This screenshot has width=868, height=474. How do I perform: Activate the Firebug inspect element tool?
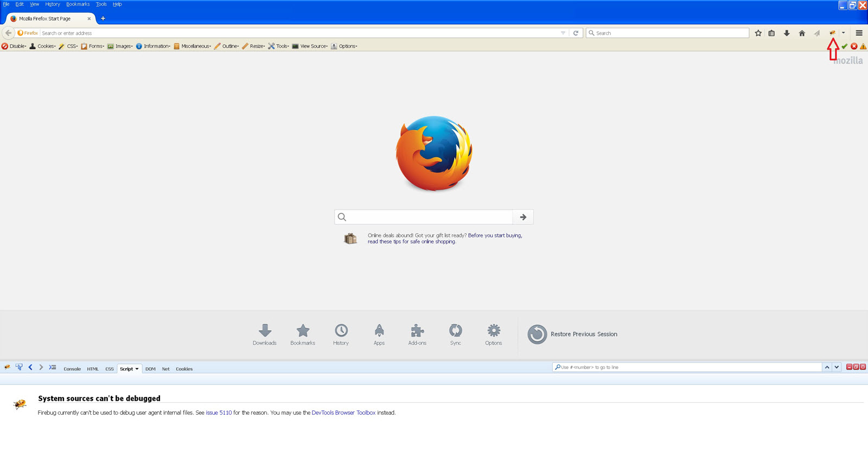[19, 368]
